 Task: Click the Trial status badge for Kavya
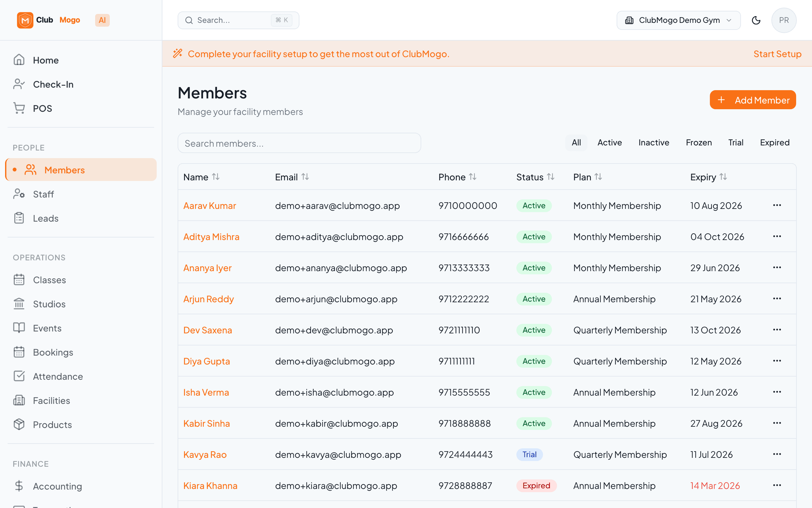(x=529, y=455)
